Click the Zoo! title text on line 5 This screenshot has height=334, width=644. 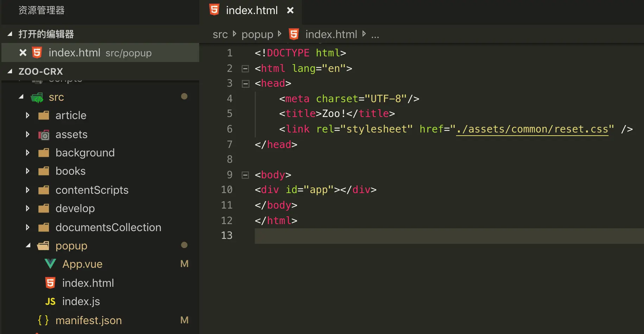pyautogui.click(x=334, y=114)
